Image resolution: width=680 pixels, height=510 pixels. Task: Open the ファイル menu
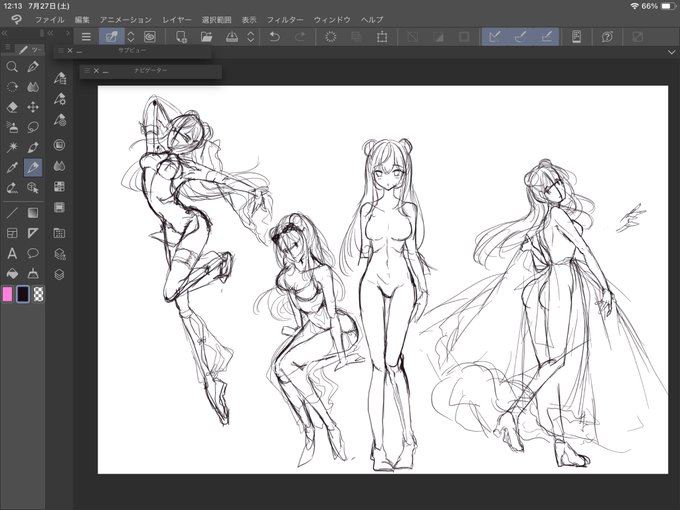pyautogui.click(x=49, y=20)
